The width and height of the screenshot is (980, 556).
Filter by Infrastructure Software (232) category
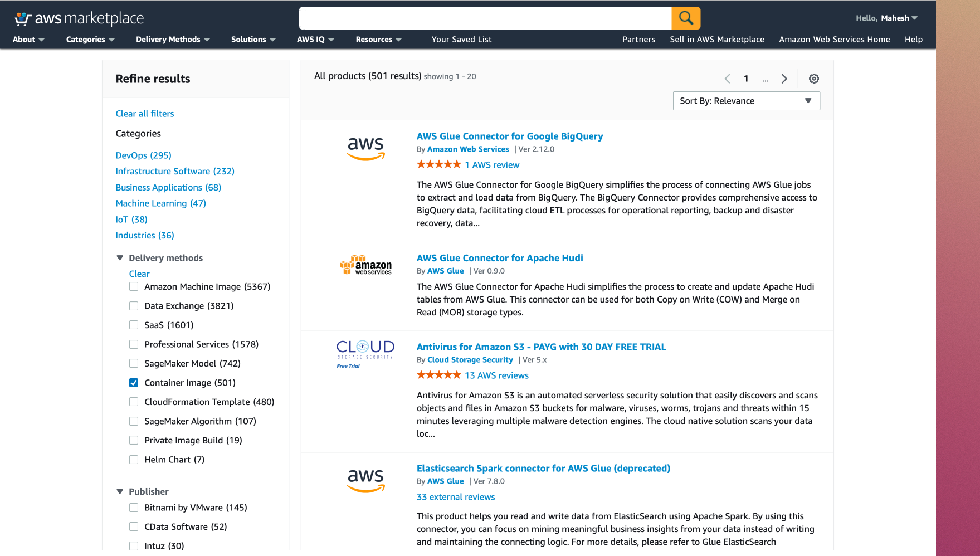[x=175, y=171]
